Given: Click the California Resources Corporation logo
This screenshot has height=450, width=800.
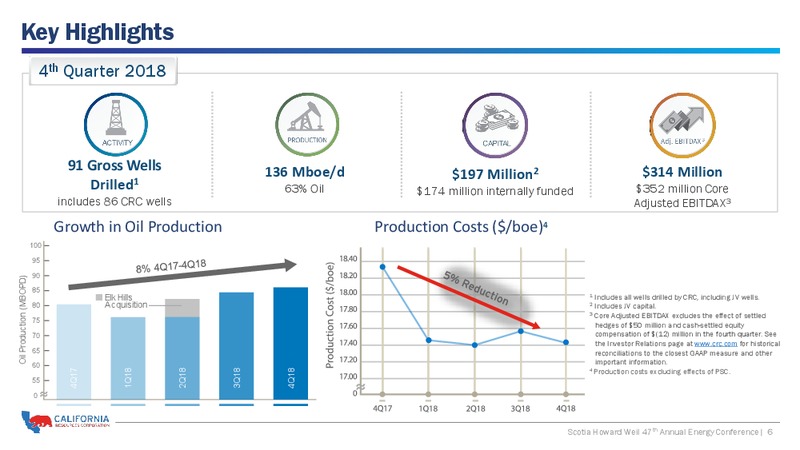Looking at the screenshot, I should pyautogui.click(x=65, y=421).
